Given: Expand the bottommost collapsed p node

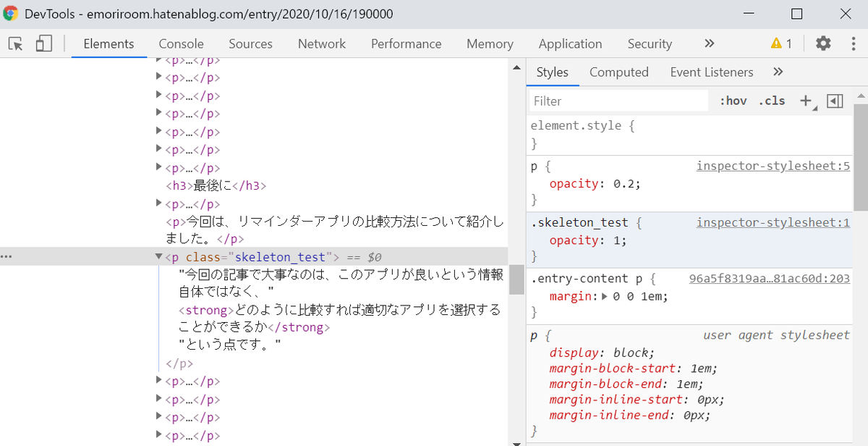Looking at the screenshot, I should 159,435.
